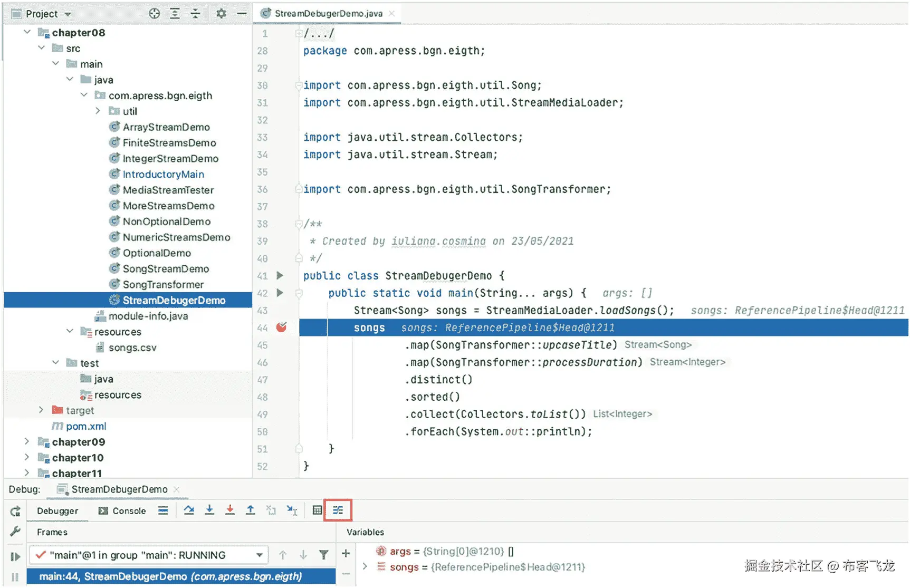The image size is (910, 588).
Task: Expand the chapter09 module node
Action: pos(27,441)
